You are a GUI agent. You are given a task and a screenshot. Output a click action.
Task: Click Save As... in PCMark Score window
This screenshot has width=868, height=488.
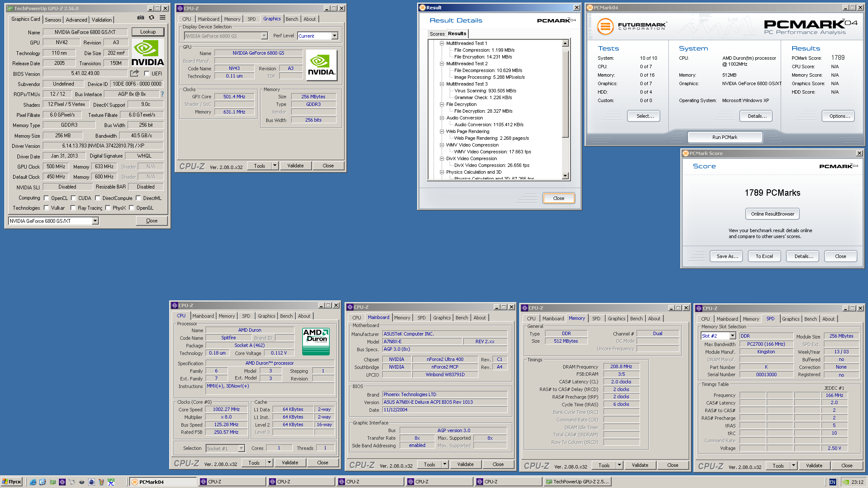(727, 256)
